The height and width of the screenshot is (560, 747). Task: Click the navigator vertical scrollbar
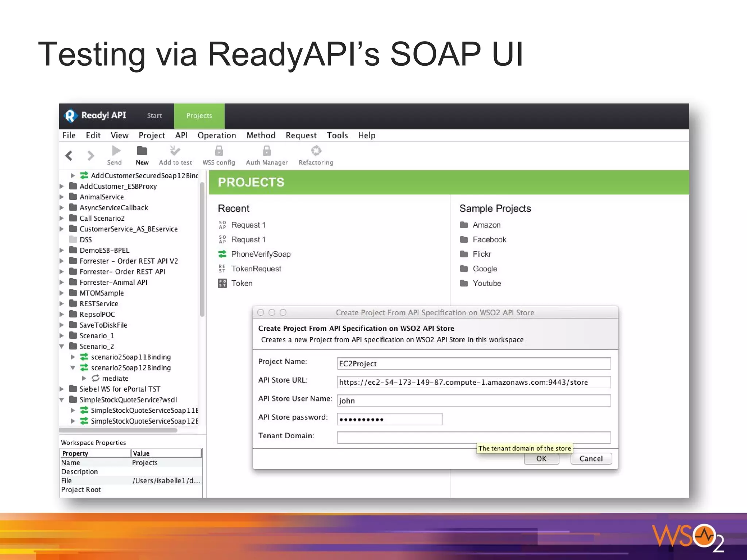point(202,250)
